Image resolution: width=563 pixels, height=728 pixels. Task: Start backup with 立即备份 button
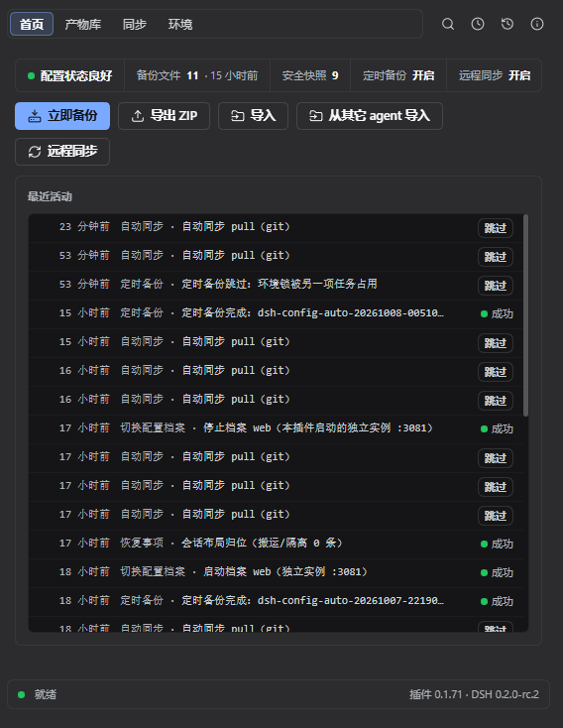(62, 116)
